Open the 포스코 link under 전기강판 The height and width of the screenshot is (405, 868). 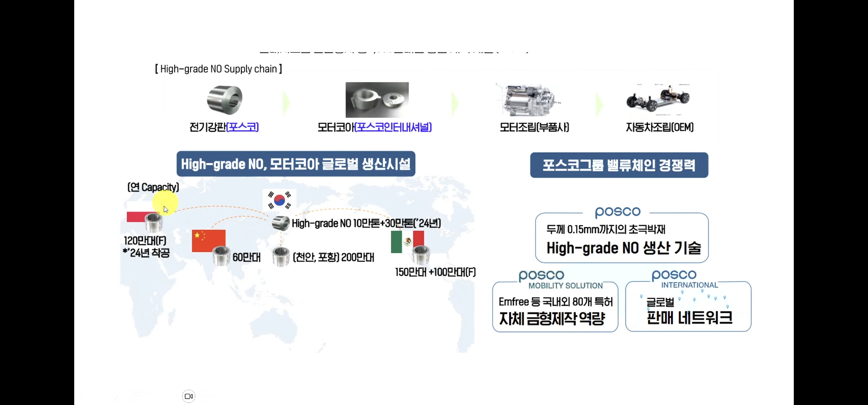(243, 127)
